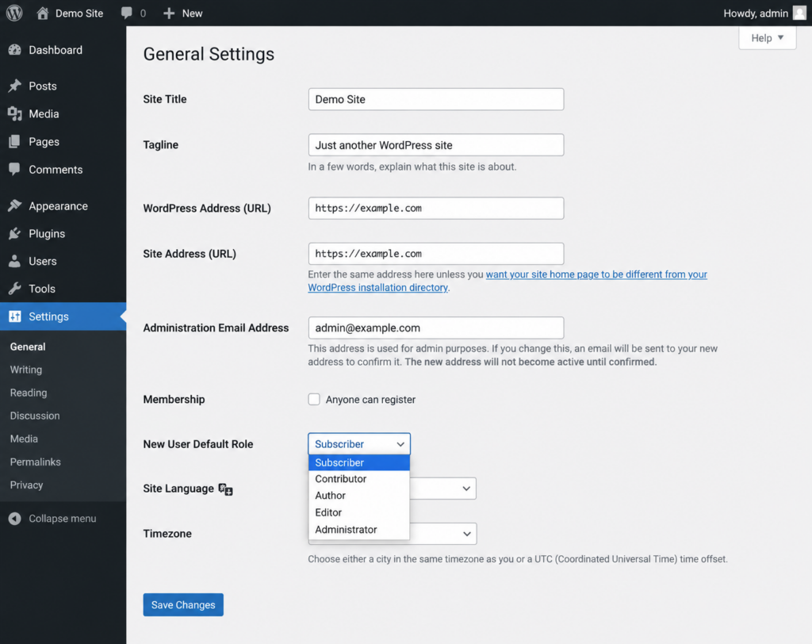Click the WordPress logo icon

point(14,13)
